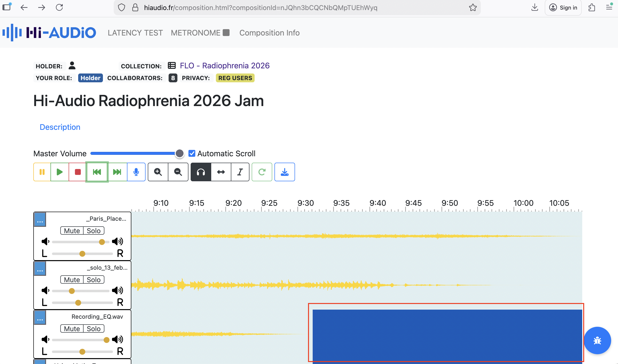Click the 9:30 mark on the timeline ruler

[x=306, y=203]
